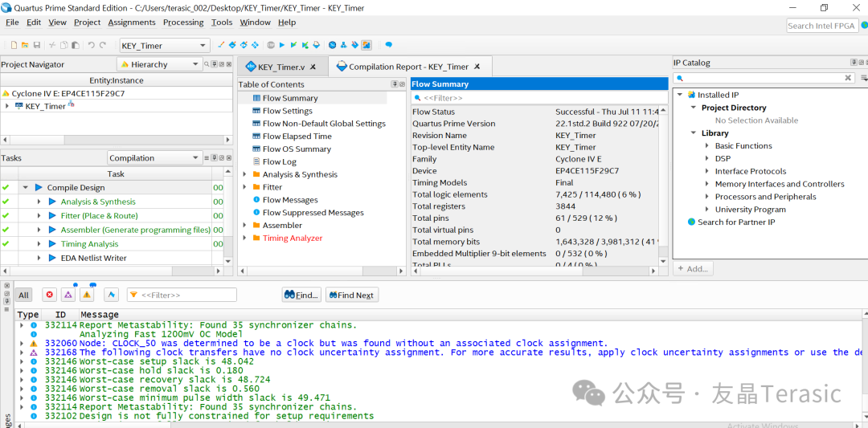868x428 pixels.
Task: Click the New file toolbar icon
Action: point(14,45)
